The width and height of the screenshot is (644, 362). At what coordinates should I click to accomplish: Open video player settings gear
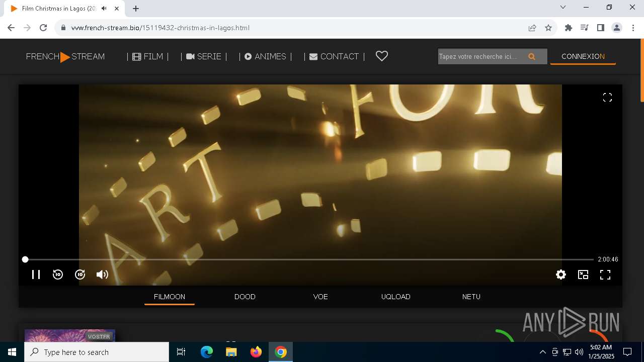coord(561,275)
